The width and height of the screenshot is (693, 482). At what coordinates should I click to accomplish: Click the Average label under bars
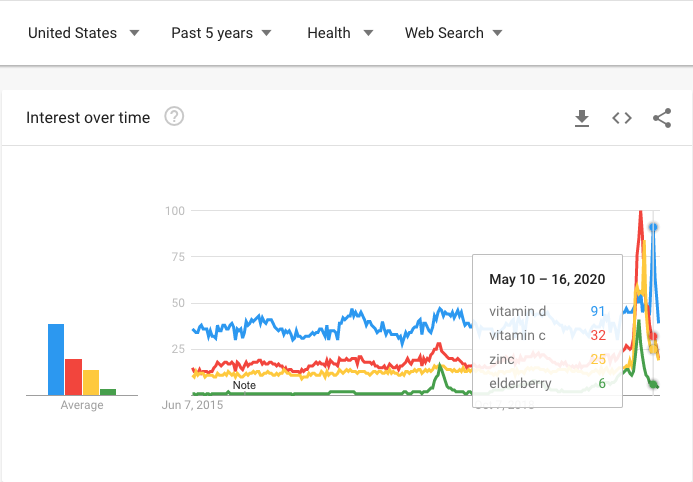click(82, 405)
